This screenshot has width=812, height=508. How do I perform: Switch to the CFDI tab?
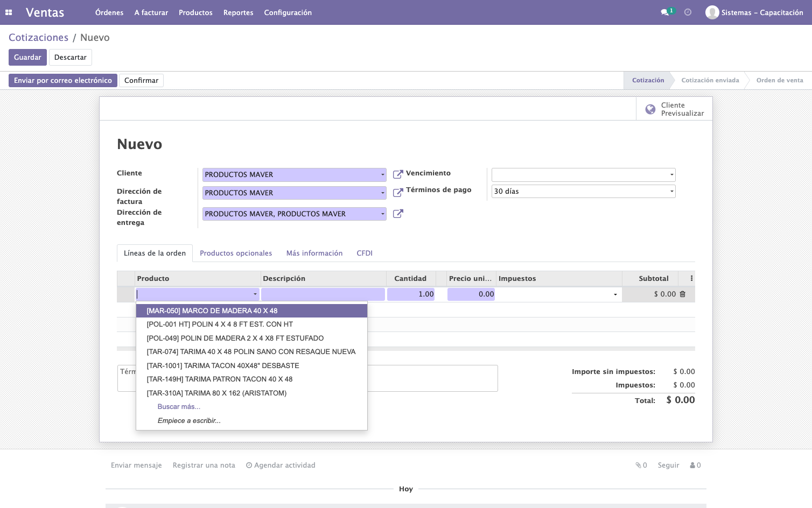[x=365, y=253]
